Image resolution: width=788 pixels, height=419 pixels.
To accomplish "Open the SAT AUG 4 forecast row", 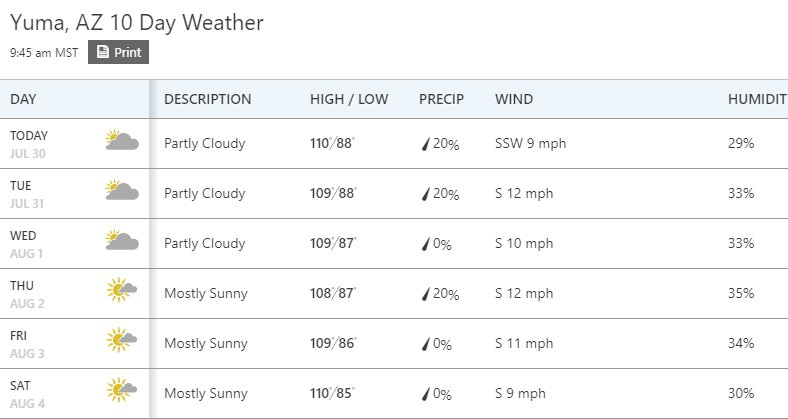I will click(x=394, y=393).
